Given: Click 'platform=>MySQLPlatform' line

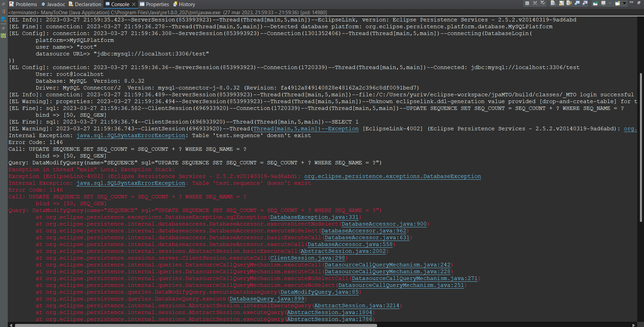Looking at the screenshot, I should (75, 40).
